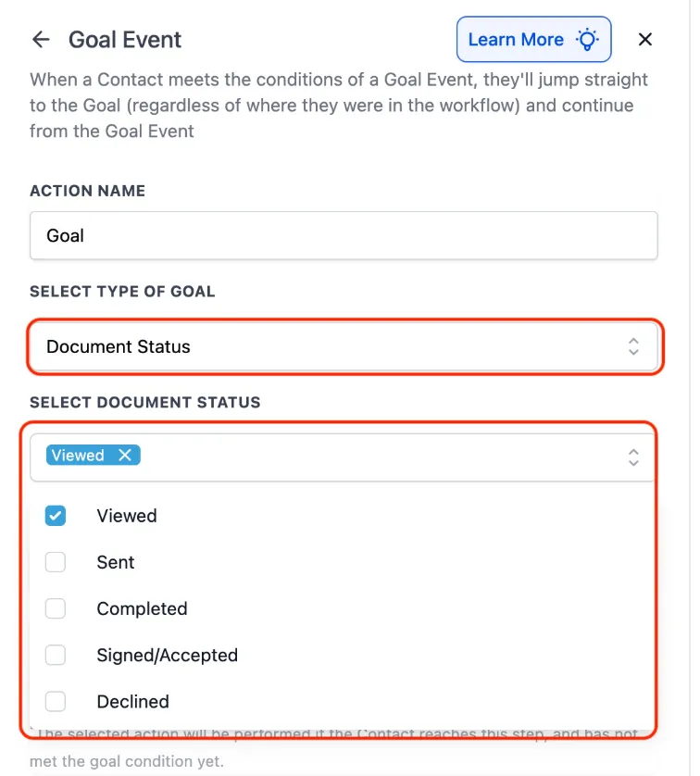
Task: Tick the Declined checkbox
Action: (x=56, y=701)
